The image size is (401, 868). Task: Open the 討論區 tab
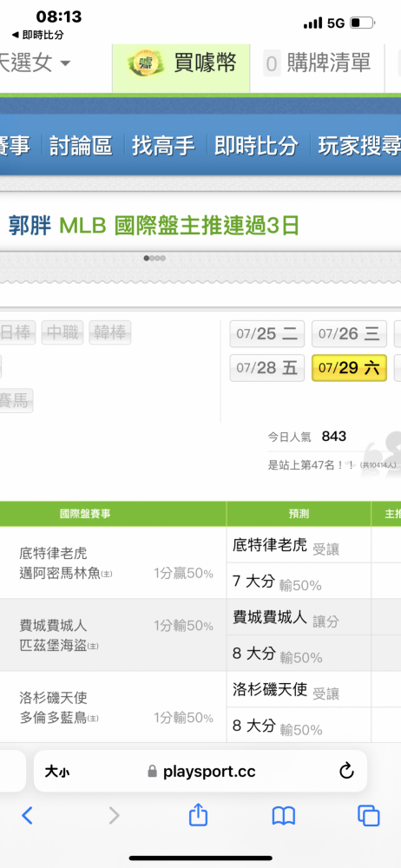[81, 146]
